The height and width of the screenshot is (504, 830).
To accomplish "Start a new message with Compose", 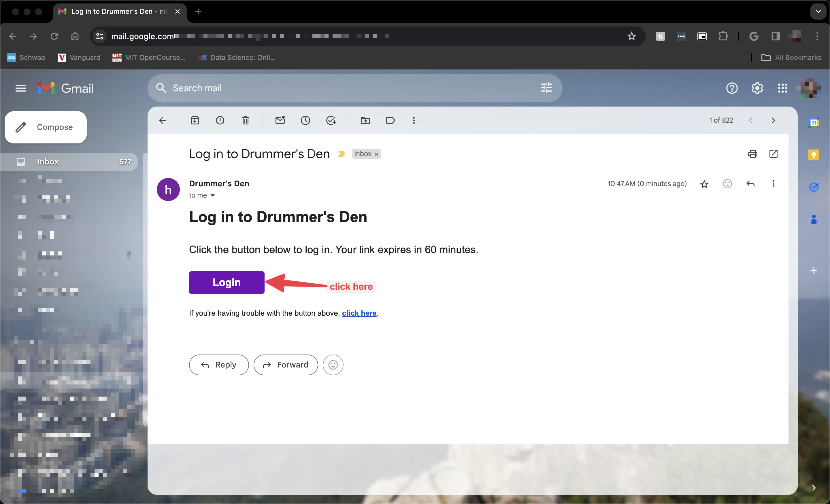I will coord(46,127).
